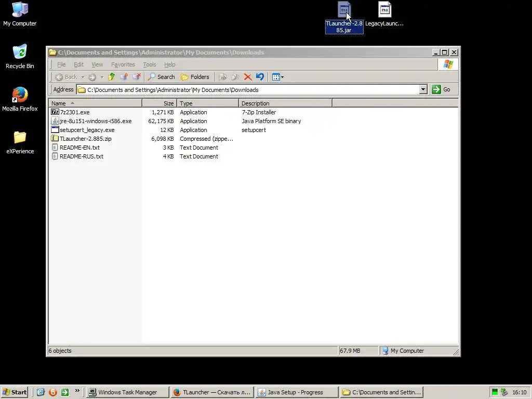Sort by the Type column header

pos(208,103)
